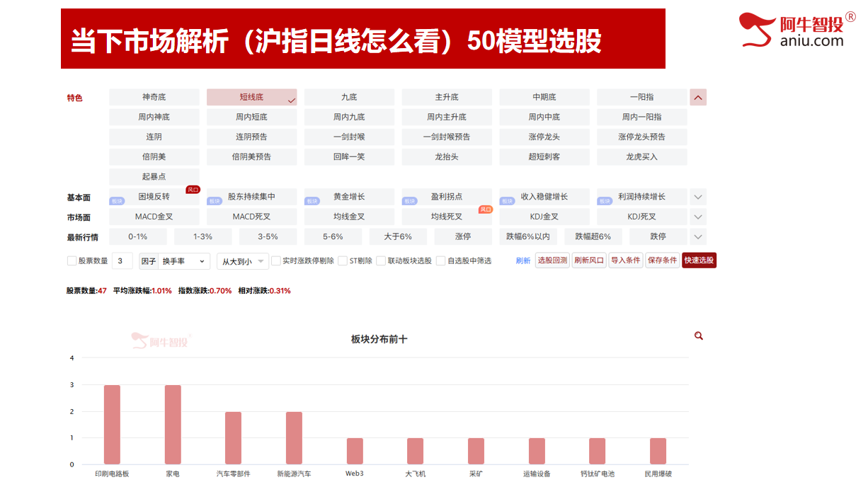Image resolution: width=868 pixels, height=487 pixels.
Task: Deselect the checked 短线底 filter
Action: point(251,97)
